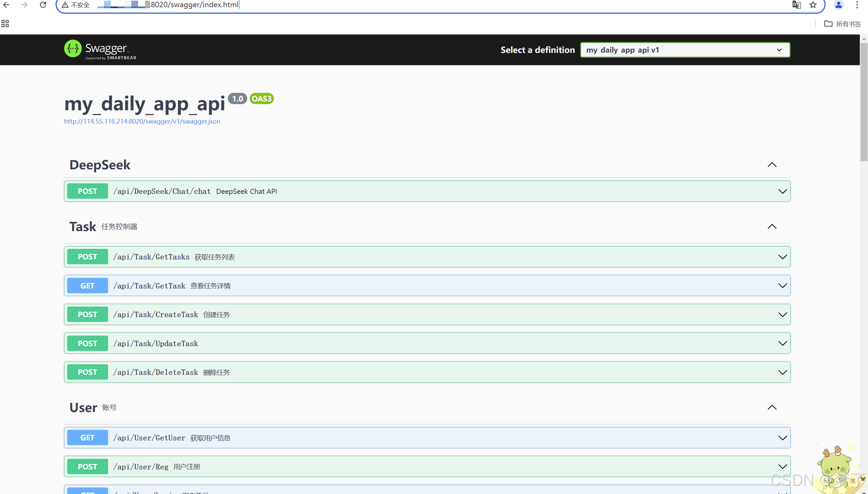Open the Select a definition dropdown

(x=685, y=50)
